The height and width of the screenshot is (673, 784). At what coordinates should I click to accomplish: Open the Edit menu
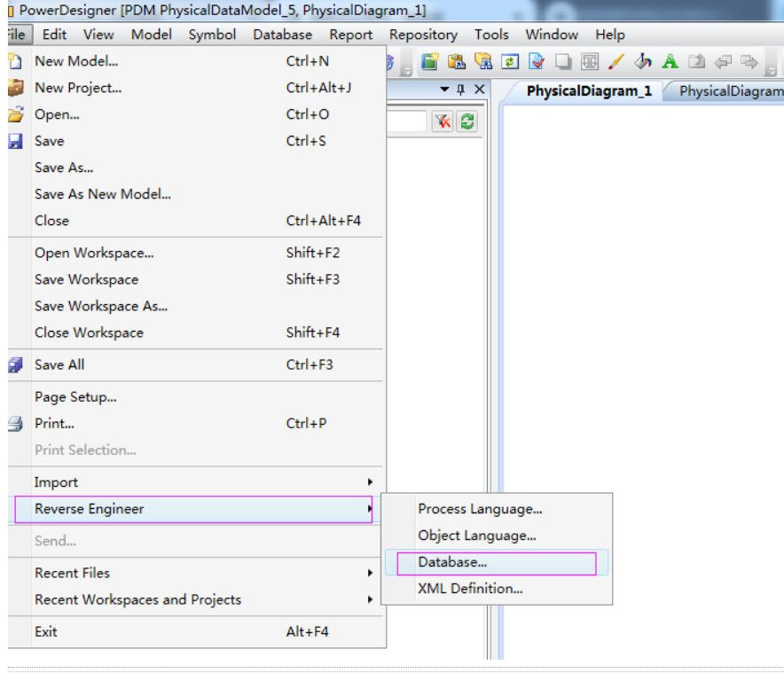tap(54, 35)
